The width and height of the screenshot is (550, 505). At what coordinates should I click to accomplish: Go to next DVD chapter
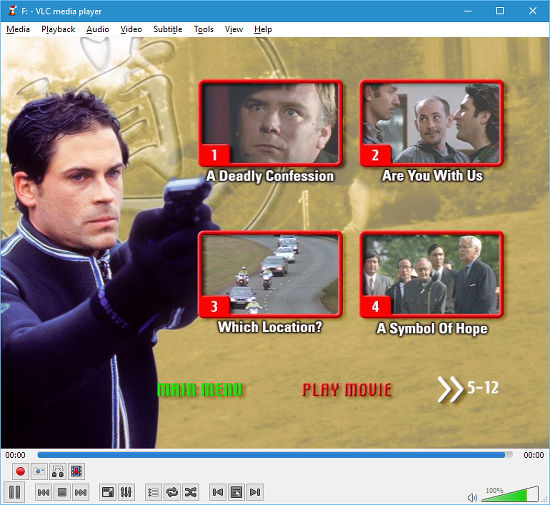tap(255, 492)
